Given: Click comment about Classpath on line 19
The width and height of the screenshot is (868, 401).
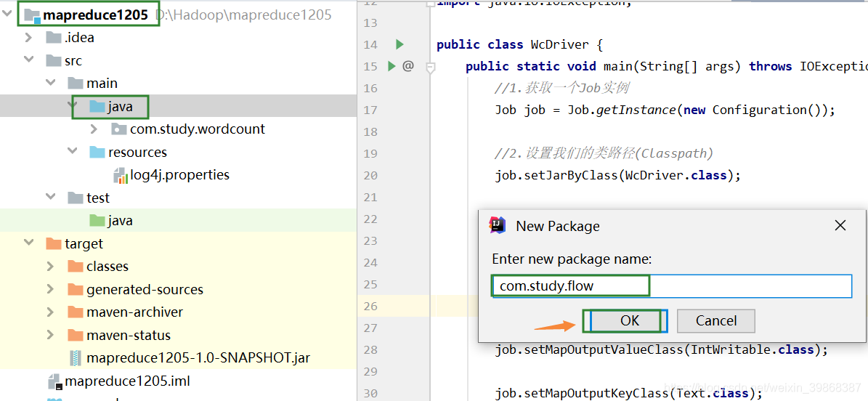Looking at the screenshot, I should 604,153.
